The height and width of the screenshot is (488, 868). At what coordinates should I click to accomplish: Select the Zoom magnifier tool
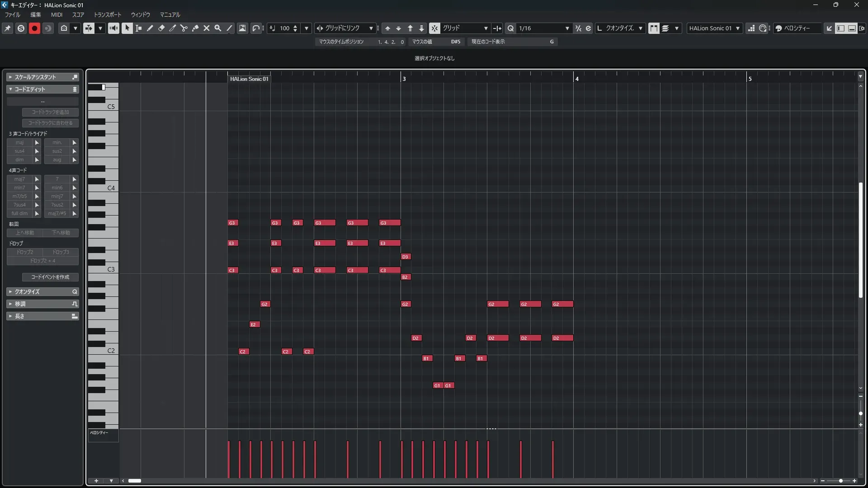[x=218, y=28]
